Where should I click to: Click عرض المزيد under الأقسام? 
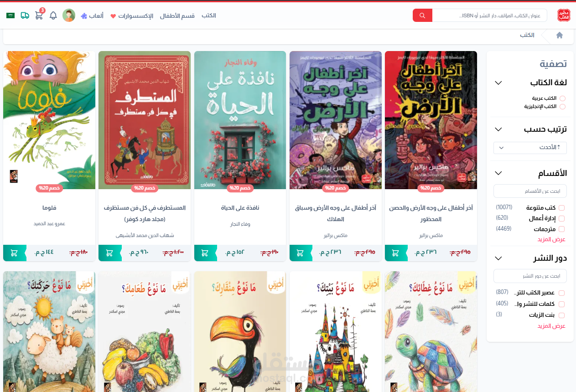pos(551,240)
